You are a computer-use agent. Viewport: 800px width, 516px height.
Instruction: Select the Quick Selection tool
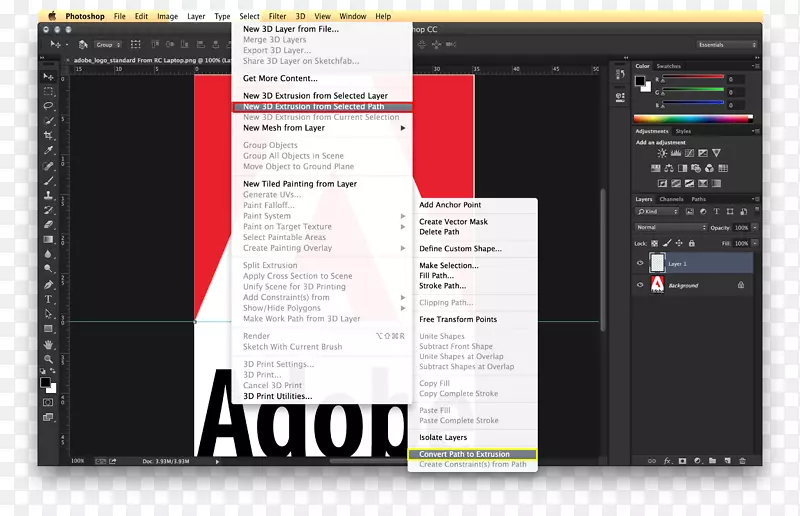[x=48, y=121]
